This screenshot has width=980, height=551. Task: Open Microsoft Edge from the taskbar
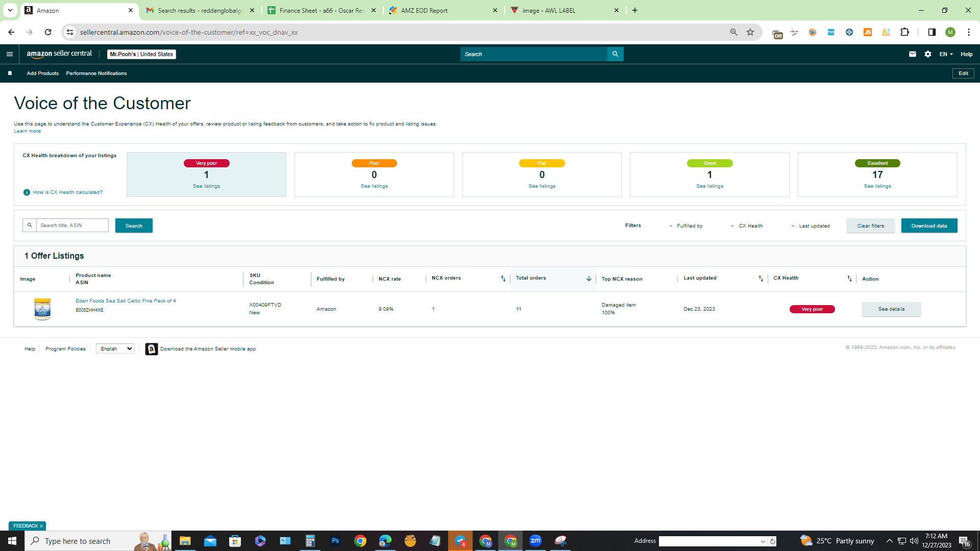pos(385,541)
